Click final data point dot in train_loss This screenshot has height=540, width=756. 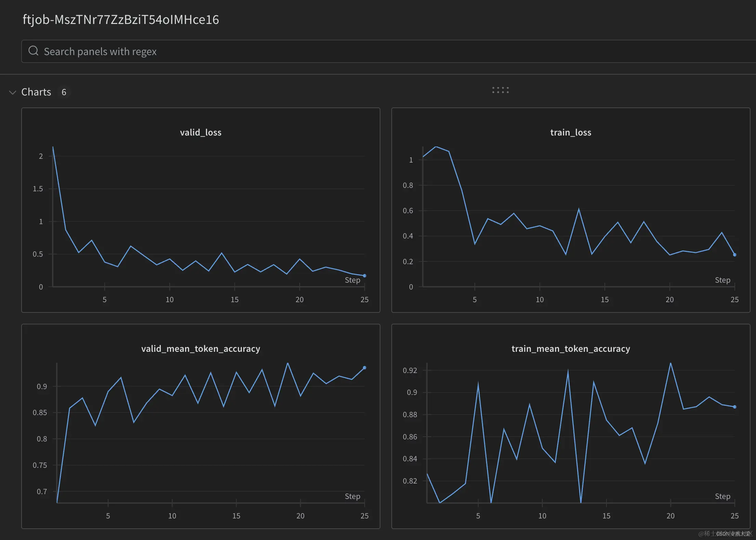click(734, 255)
